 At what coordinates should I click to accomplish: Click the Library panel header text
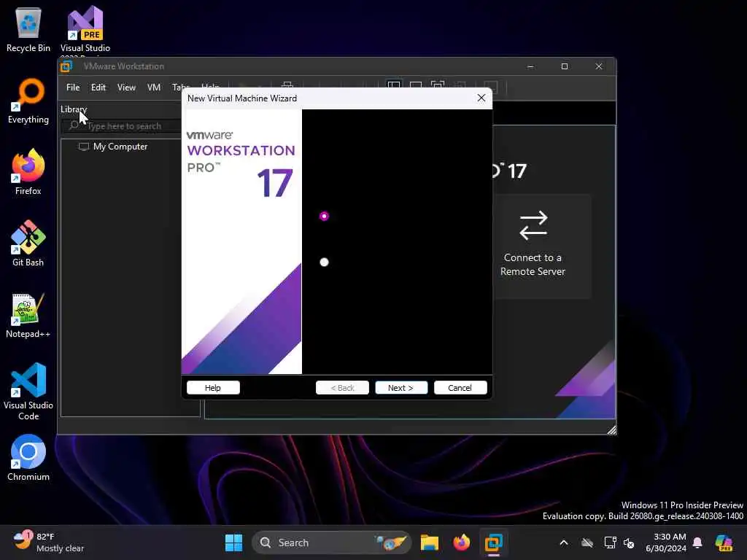[x=74, y=109]
